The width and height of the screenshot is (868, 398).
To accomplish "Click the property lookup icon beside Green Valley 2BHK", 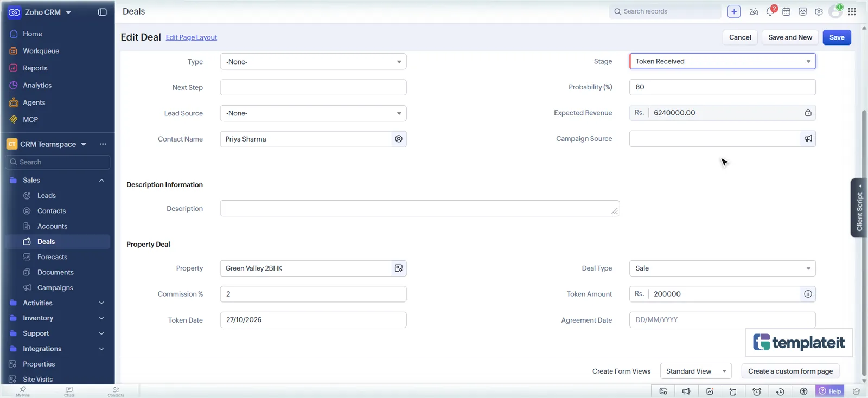I will (399, 268).
